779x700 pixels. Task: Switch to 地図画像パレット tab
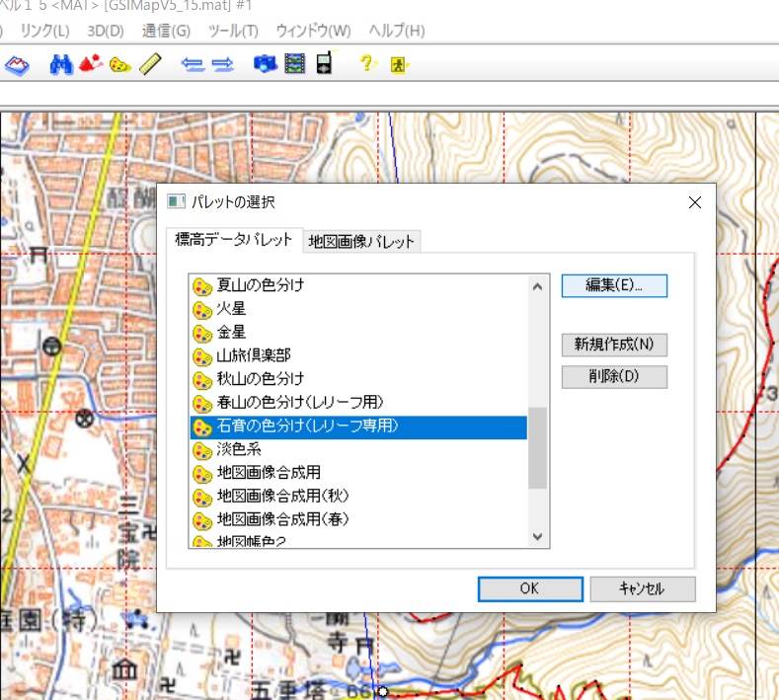361,242
